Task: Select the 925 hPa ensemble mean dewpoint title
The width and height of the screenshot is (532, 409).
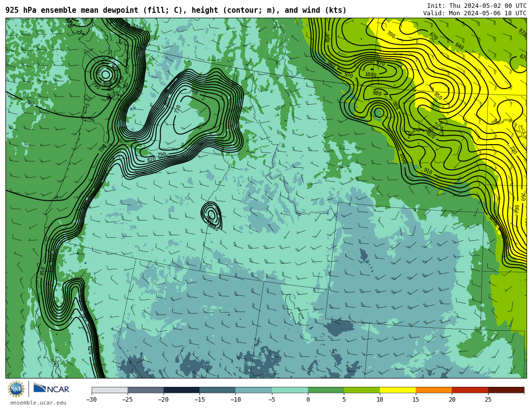Action: click(x=176, y=10)
